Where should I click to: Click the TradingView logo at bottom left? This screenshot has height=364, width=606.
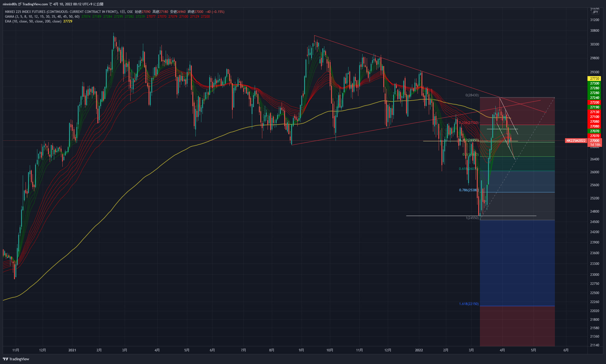click(16, 359)
